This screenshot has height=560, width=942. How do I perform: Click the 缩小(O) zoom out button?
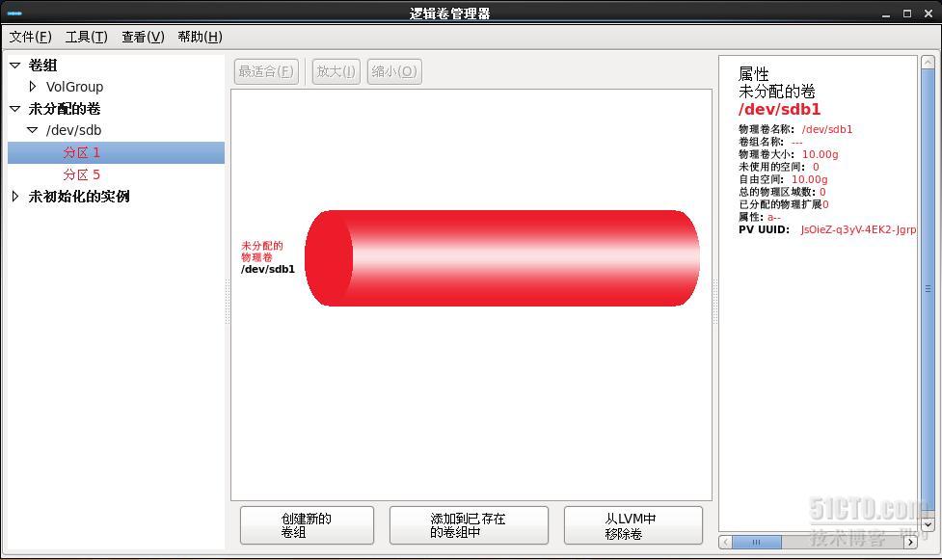[x=394, y=71]
